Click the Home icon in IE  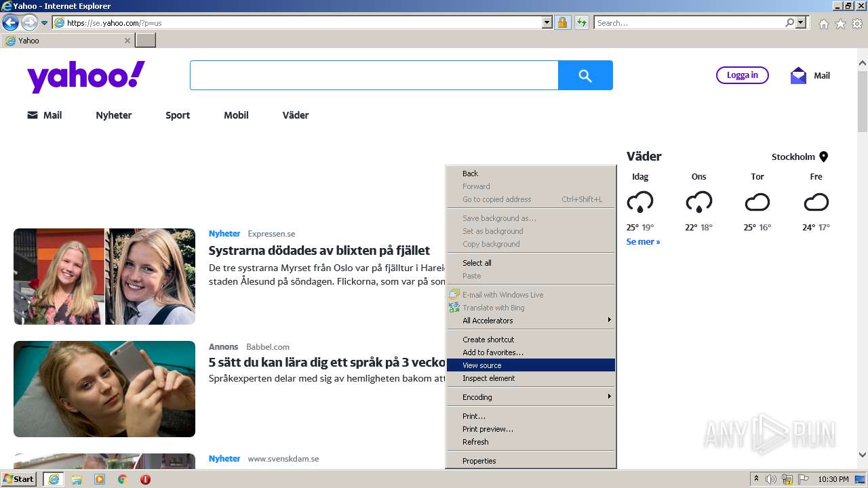(823, 24)
